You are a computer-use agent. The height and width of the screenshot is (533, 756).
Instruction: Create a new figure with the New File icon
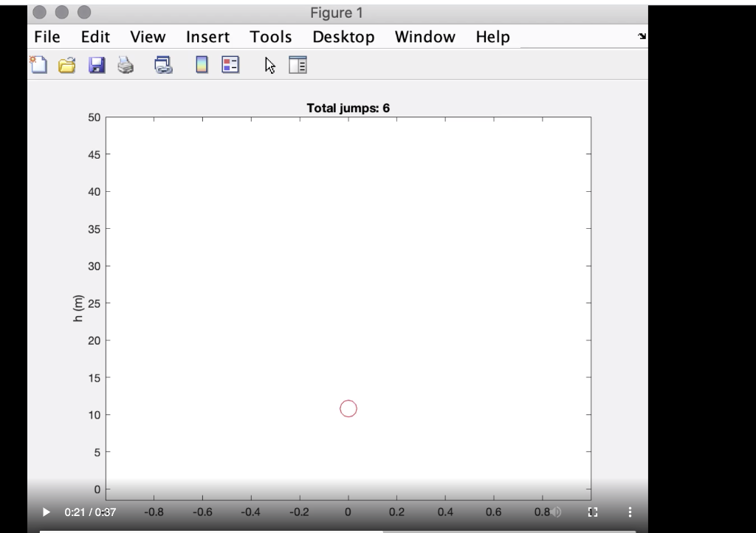(x=38, y=65)
